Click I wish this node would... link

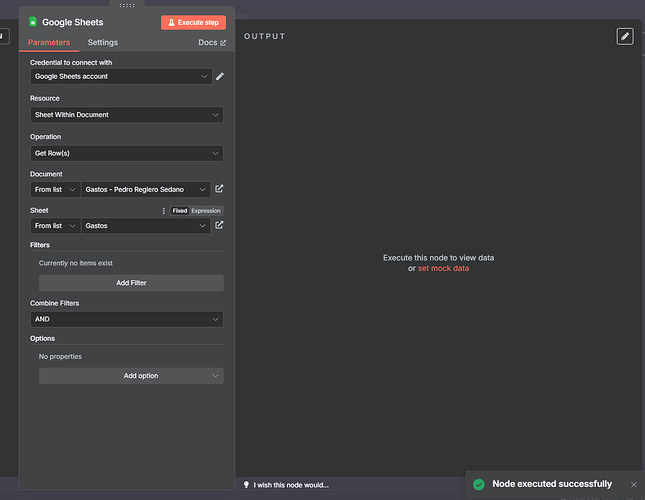(x=291, y=485)
